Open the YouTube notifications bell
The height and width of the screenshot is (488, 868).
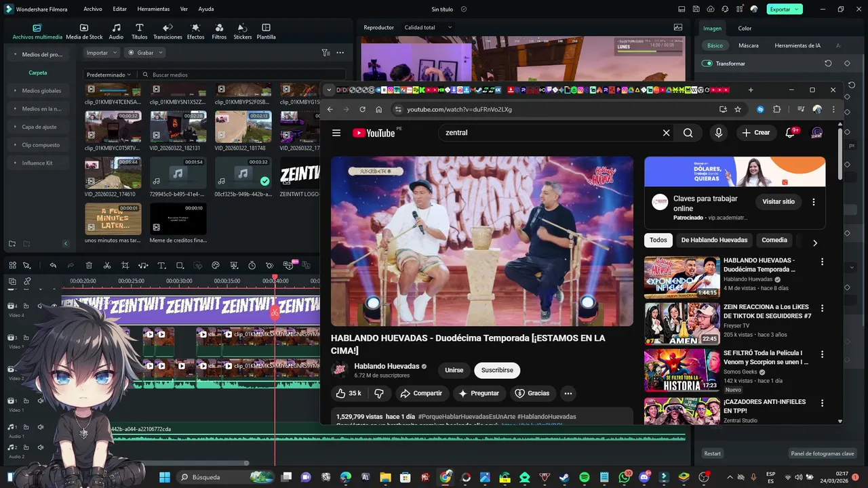790,133
